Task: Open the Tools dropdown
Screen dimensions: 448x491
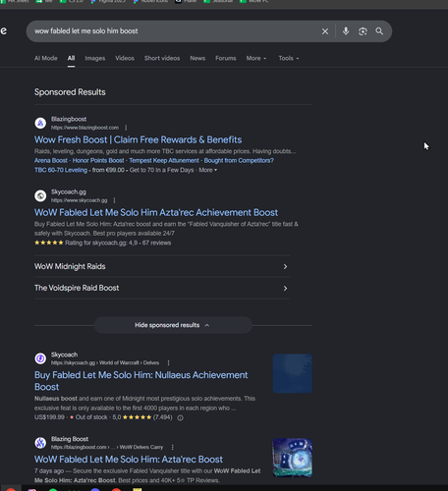Action: 289,58
